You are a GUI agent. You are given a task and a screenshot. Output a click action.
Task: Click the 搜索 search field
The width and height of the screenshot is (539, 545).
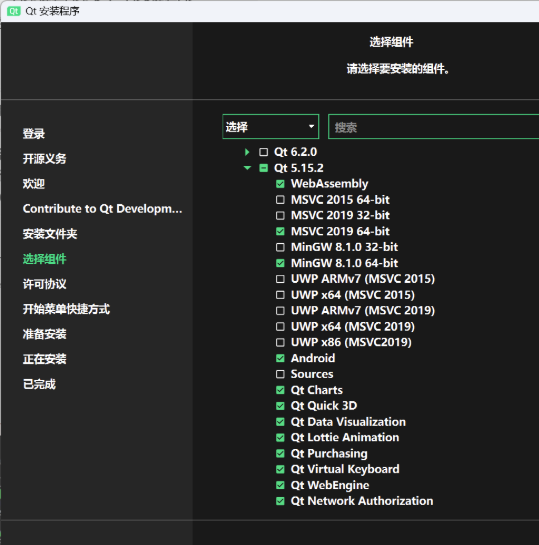pyautogui.click(x=433, y=127)
